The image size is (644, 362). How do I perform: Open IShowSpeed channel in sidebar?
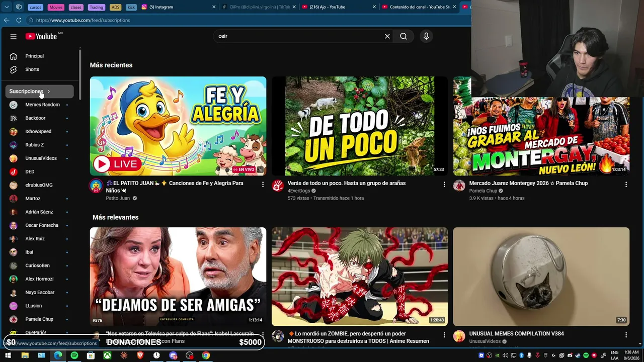(40, 131)
